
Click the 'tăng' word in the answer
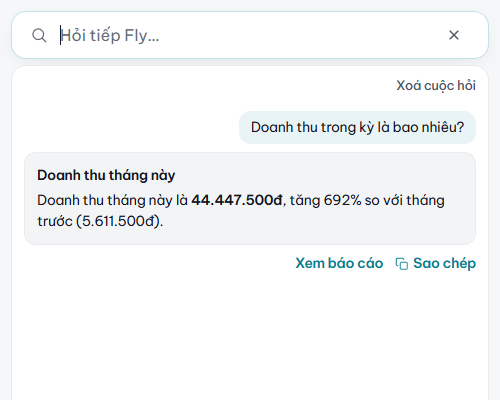coord(305,201)
